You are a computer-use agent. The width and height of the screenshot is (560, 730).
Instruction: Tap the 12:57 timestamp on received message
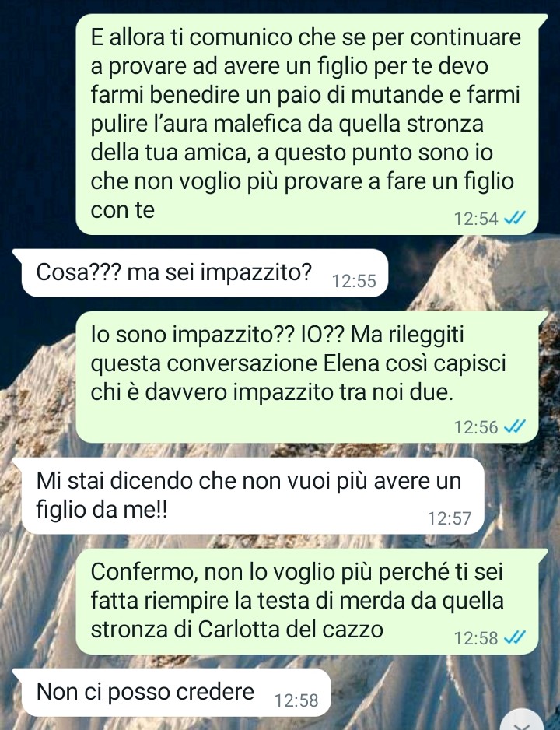(450, 518)
